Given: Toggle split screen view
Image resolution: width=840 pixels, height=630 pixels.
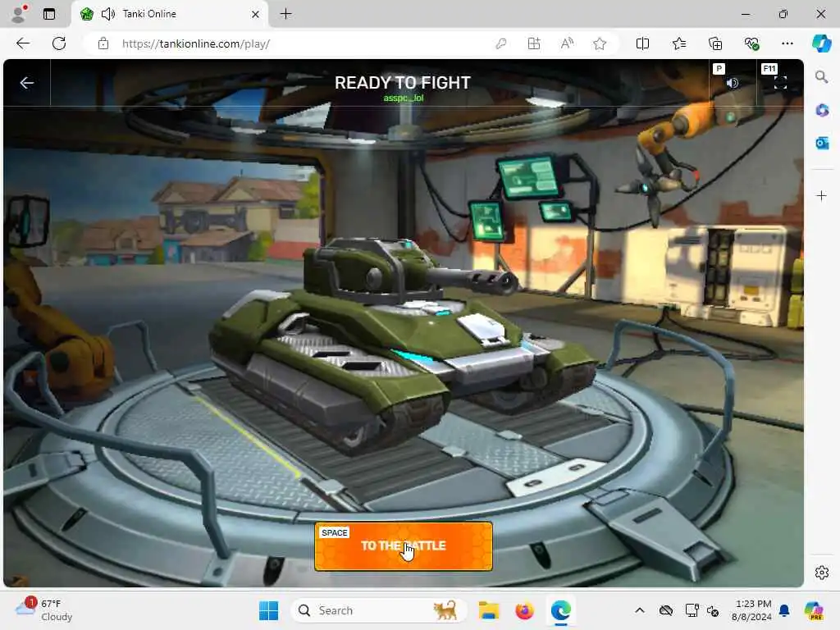Looking at the screenshot, I should (x=642, y=44).
